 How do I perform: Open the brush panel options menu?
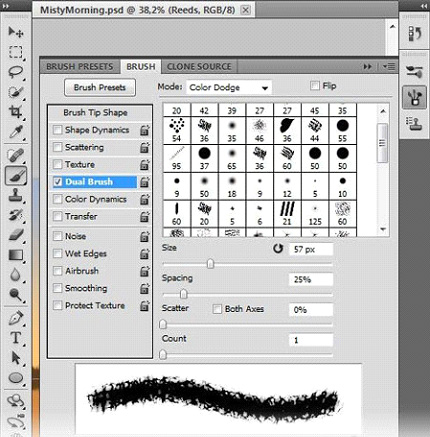click(389, 67)
